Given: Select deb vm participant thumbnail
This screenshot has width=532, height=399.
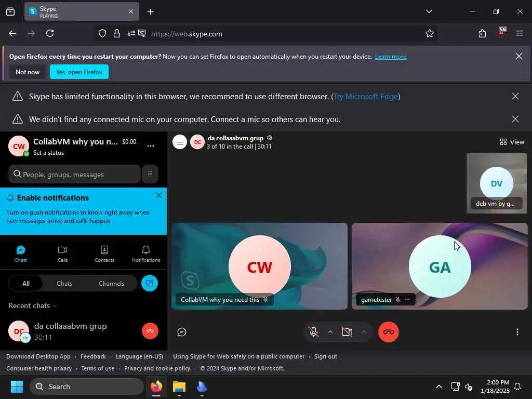Looking at the screenshot, I should click(x=497, y=183).
